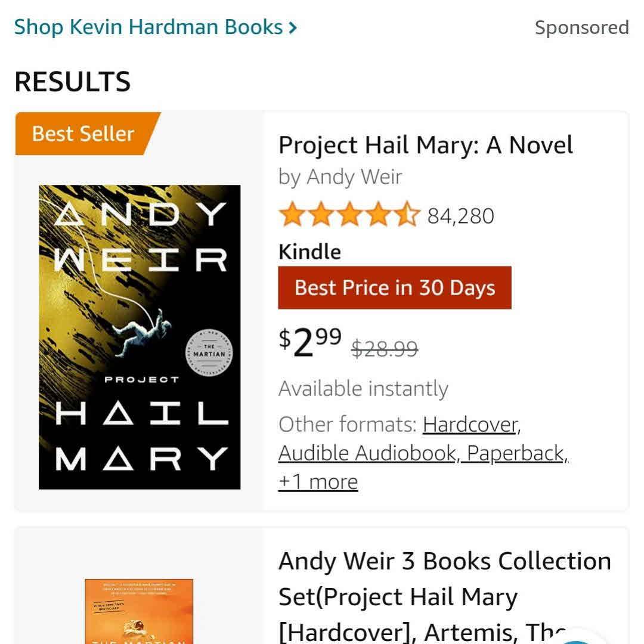This screenshot has height=644, width=644.
Task: Open the Shop Kevin Hardman Books link
Action: tap(148, 27)
